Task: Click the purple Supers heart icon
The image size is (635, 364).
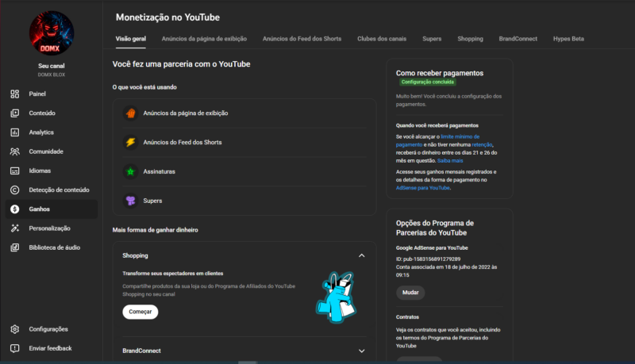Action: [x=130, y=201]
